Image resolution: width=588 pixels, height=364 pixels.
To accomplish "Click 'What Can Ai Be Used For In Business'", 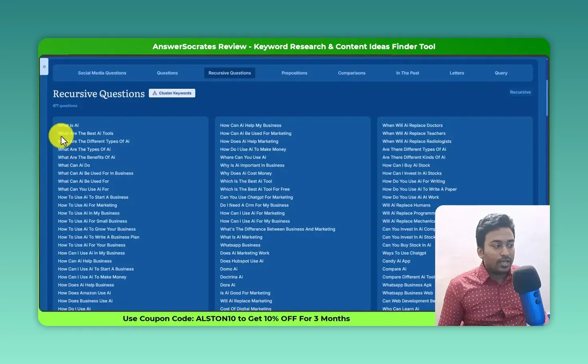I will (96, 174).
